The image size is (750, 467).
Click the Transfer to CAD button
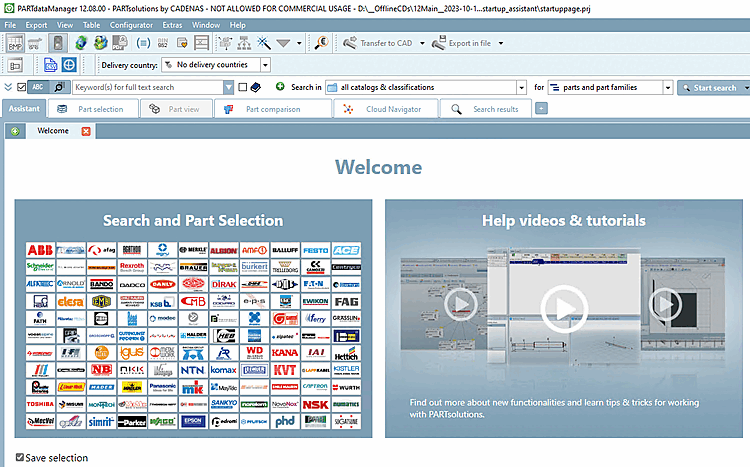(384, 43)
